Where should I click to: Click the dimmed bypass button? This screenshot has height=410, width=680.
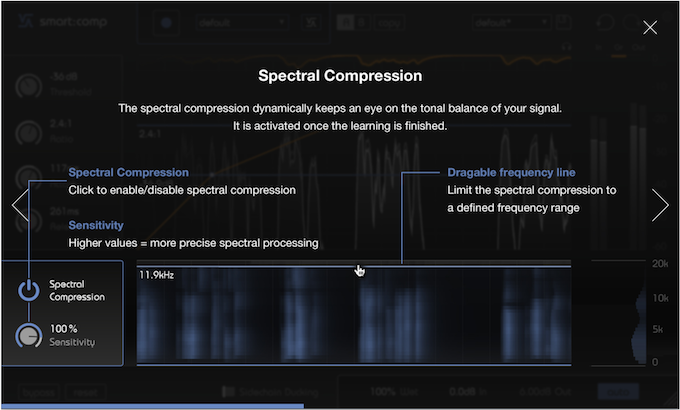(x=39, y=392)
